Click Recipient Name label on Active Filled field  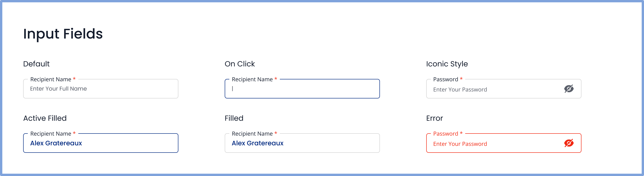pyautogui.click(x=51, y=134)
